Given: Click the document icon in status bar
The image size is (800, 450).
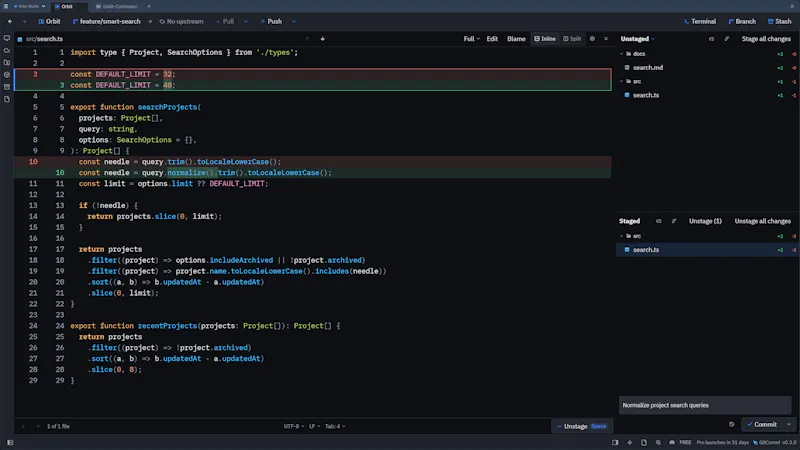Looking at the screenshot, I should point(644,442).
